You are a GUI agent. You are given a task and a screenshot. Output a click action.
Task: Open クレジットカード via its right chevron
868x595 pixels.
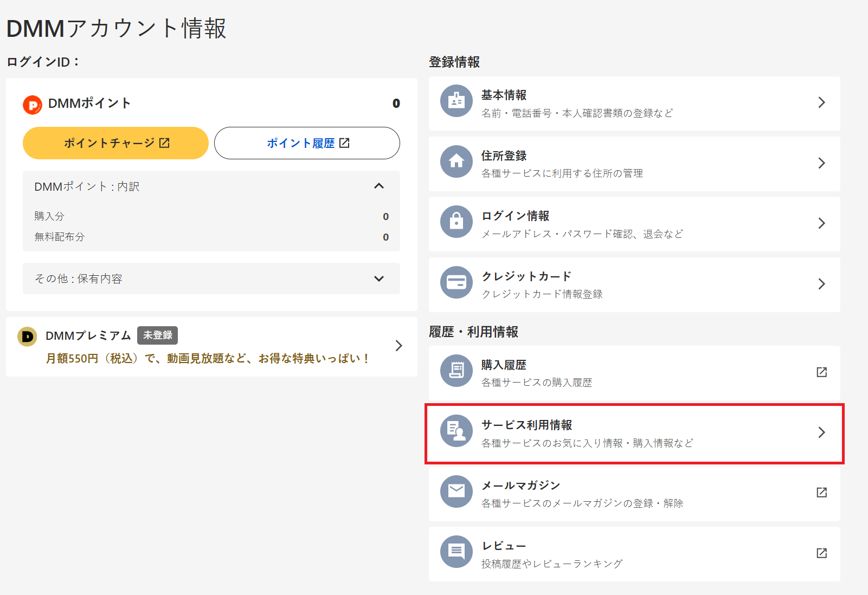point(822,284)
